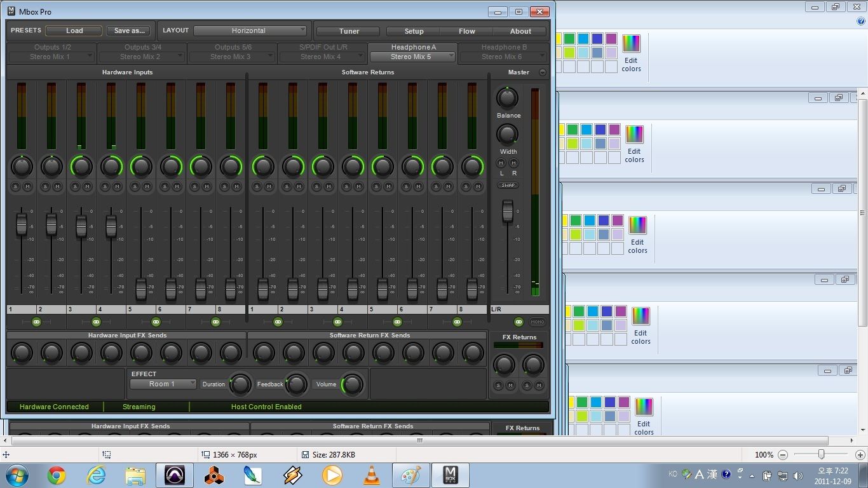The image size is (868, 488).
Task: Open the Effect type dropdown showing Room 1
Action: coord(163,384)
